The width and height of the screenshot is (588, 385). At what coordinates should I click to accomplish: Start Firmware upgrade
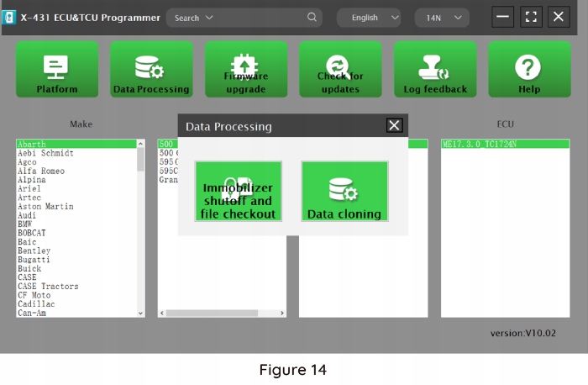pos(246,70)
